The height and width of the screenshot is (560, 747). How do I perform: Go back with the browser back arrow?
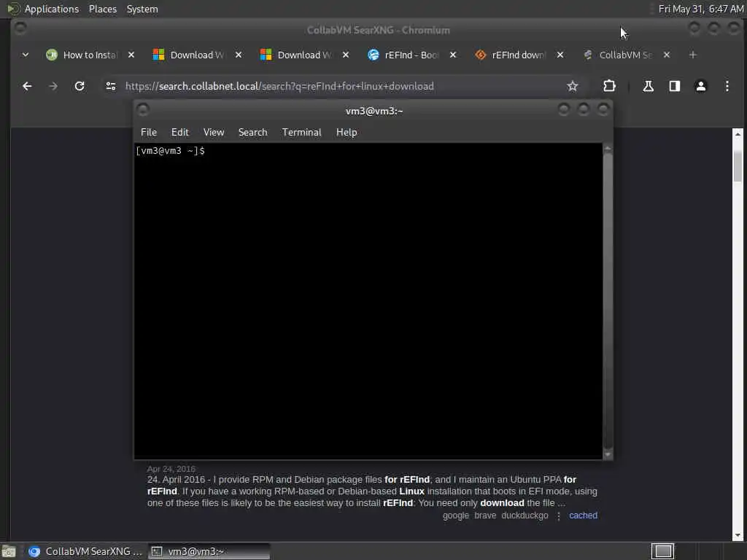click(27, 86)
